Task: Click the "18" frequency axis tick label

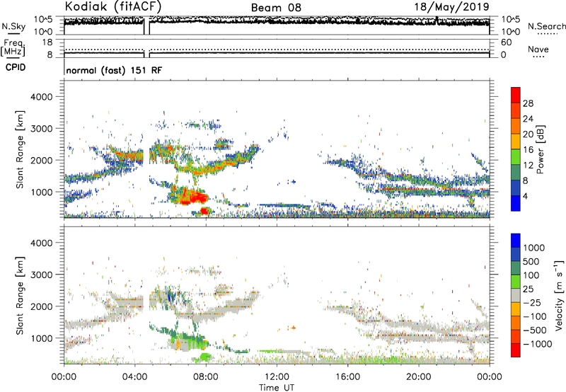Action: [47, 42]
